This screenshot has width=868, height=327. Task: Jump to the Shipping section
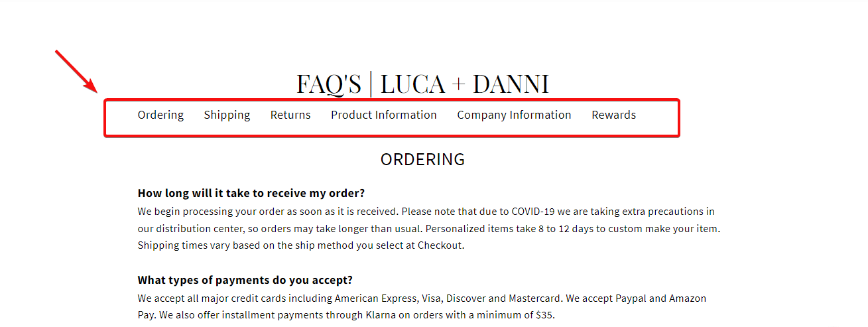click(x=227, y=115)
